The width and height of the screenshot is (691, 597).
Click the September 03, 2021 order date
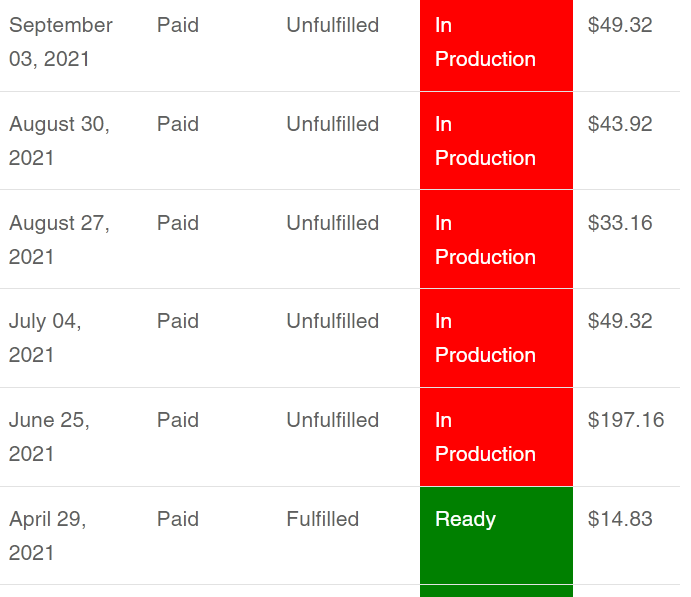tap(61, 42)
